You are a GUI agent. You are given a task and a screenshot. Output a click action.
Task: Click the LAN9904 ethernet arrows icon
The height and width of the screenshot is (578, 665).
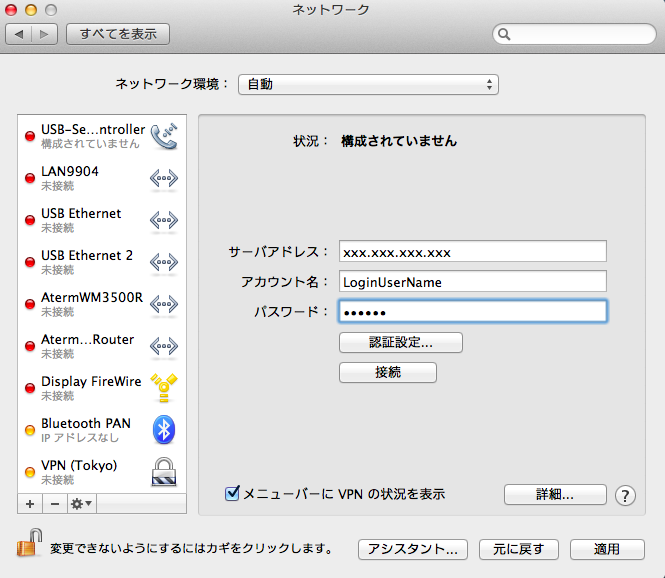point(164,179)
